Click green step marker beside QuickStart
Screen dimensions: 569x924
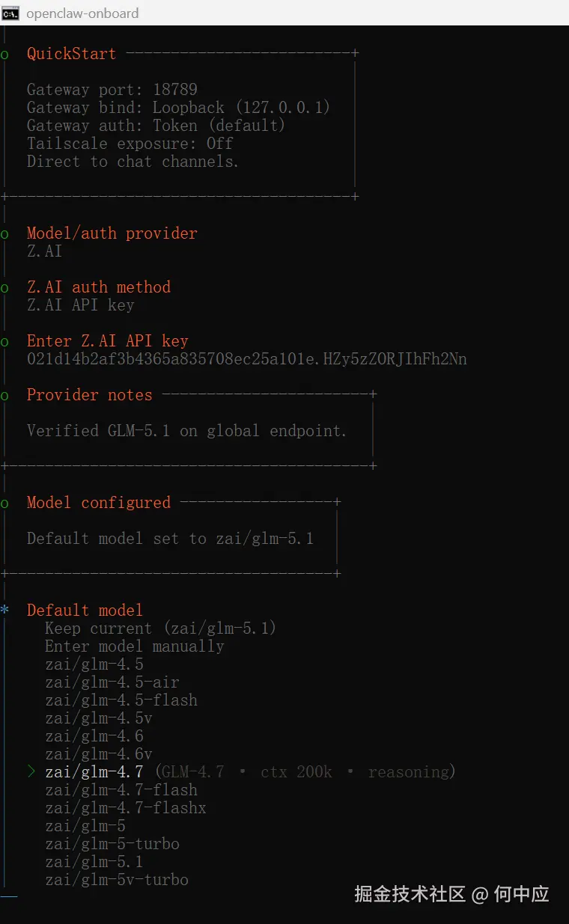point(4,55)
